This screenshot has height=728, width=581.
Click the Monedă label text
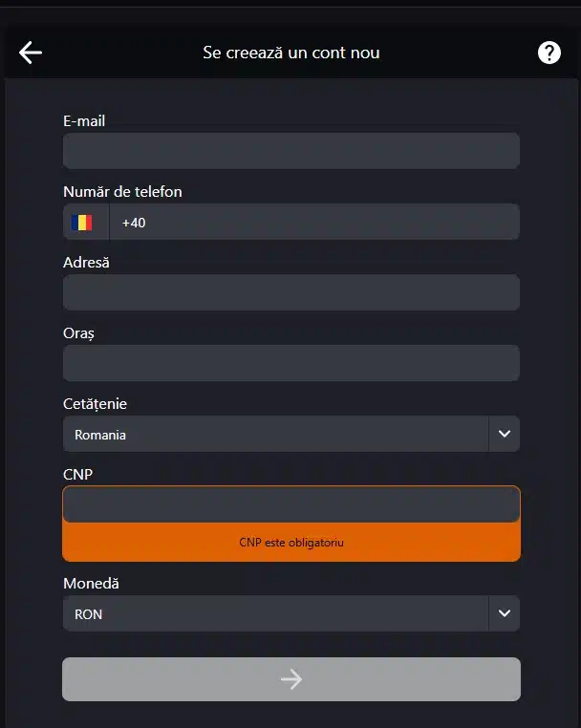(91, 583)
